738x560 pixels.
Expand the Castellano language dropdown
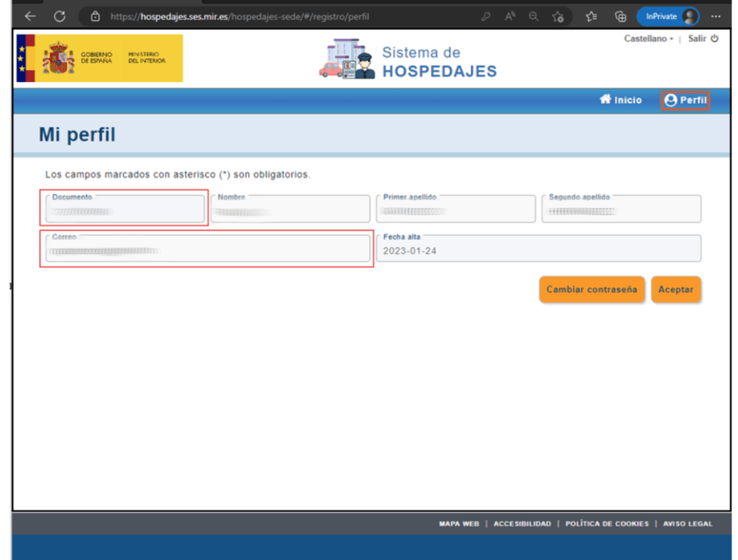coord(648,38)
